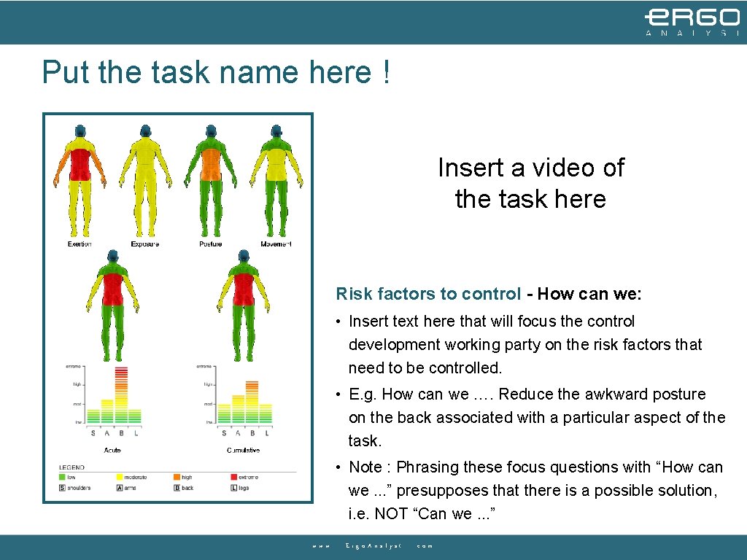The height and width of the screenshot is (560, 747).
Task: Click the Exposure body figure
Action: click(145, 181)
